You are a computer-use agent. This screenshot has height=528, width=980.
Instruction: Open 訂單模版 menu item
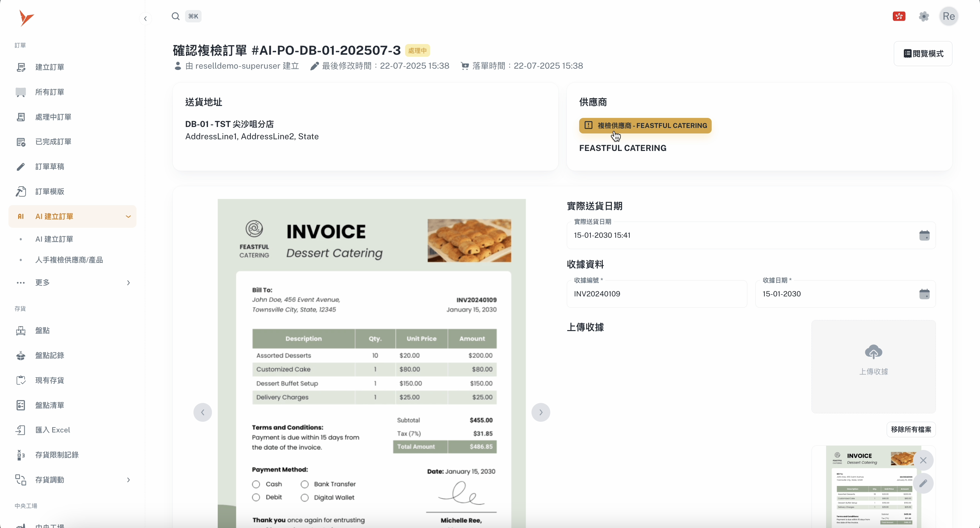72,191
